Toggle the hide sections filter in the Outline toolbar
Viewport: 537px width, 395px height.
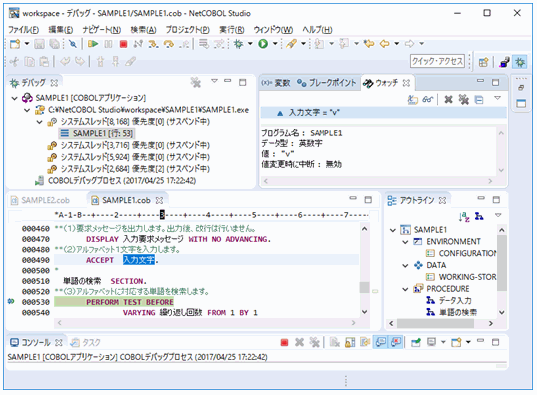click(x=479, y=216)
